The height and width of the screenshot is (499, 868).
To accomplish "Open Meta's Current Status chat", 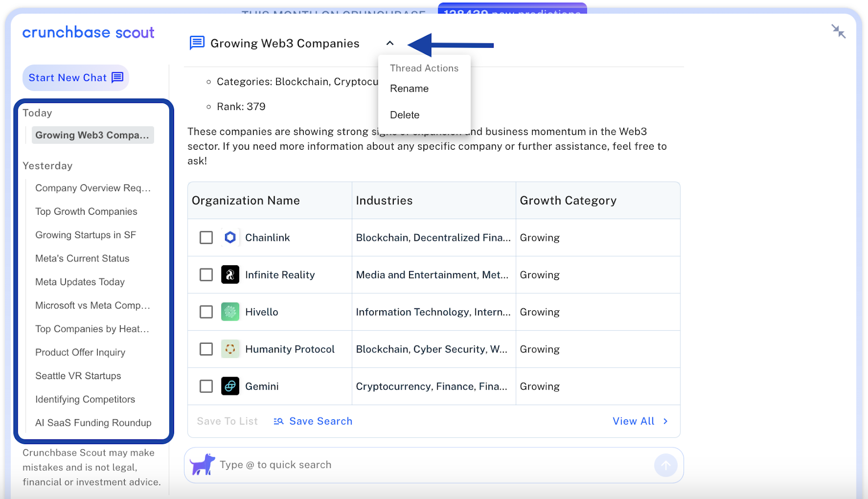I will (82, 259).
